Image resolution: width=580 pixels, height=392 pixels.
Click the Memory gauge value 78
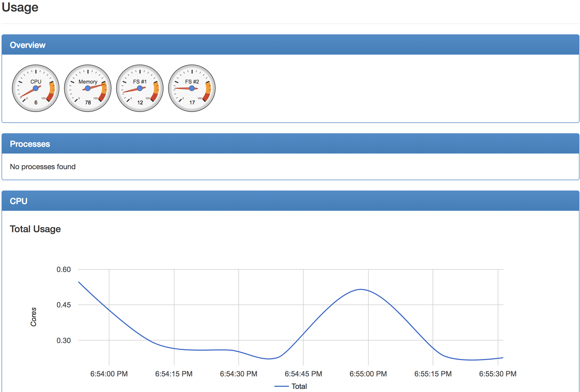coord(88,103)
